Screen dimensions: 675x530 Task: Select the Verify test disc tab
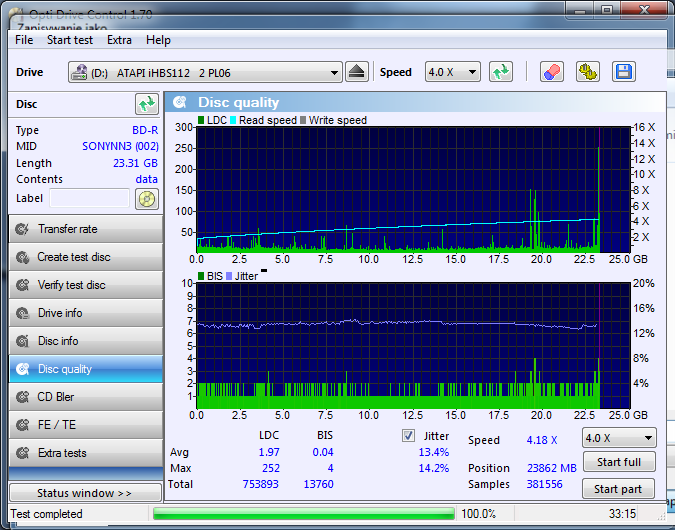[x=86, y=285]
